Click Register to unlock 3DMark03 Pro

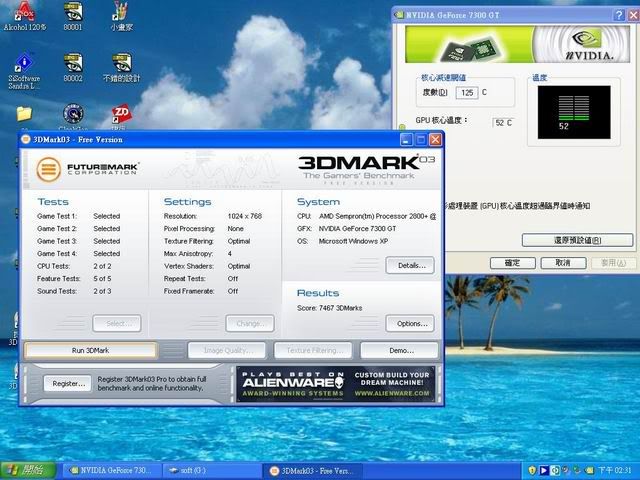[x=68, y=383]
